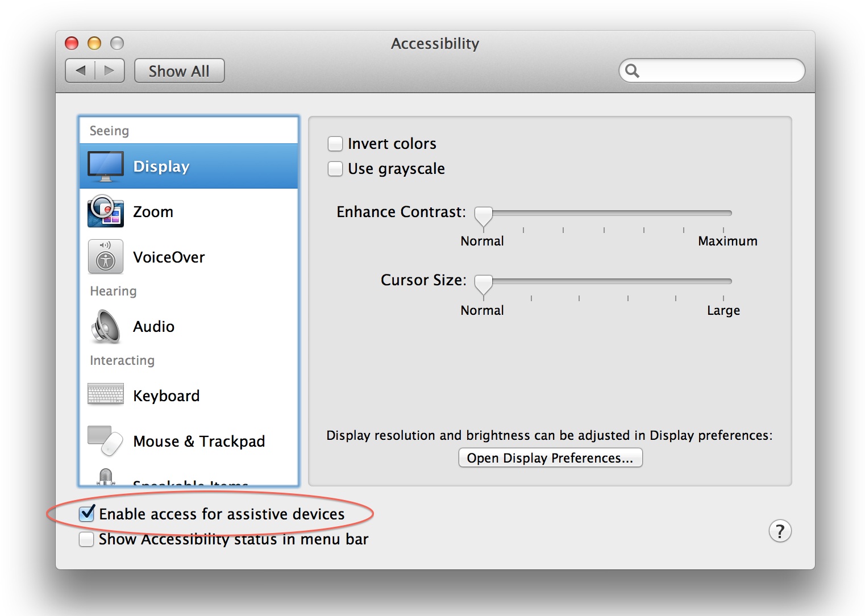Select the Audio speaker icon
The width and height of the screenshot is (865, 616).
coord(106,326)
